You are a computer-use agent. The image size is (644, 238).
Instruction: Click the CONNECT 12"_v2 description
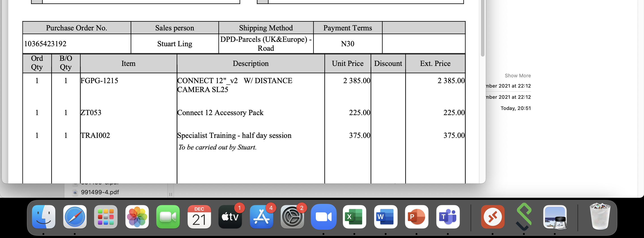tap(234, 85)
